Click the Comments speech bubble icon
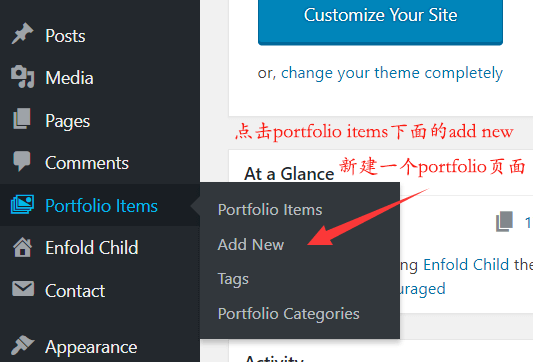Viewport: 533px width, 362px height. click(22, 161)
